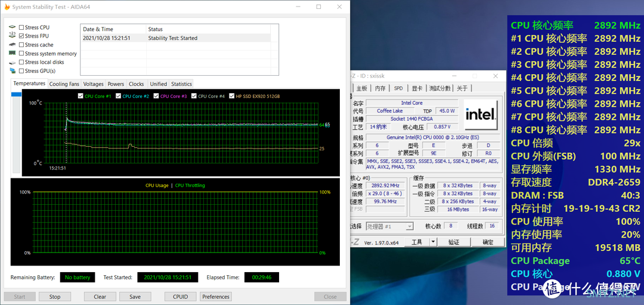Open the 关于 tab in CPU-Z

click(x=462, y=88)
